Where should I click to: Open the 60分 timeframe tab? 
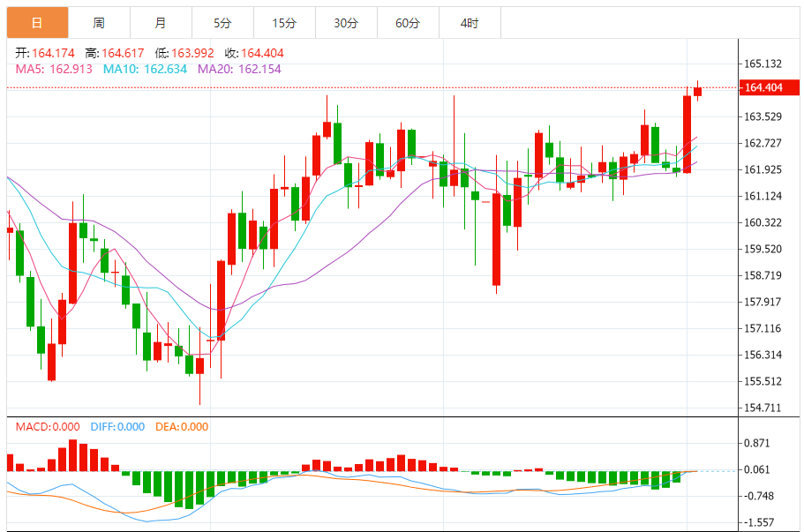click(408, 23)
